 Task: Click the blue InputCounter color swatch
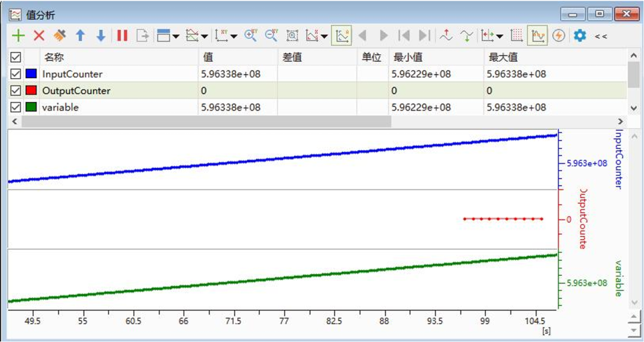pos(31,74)
